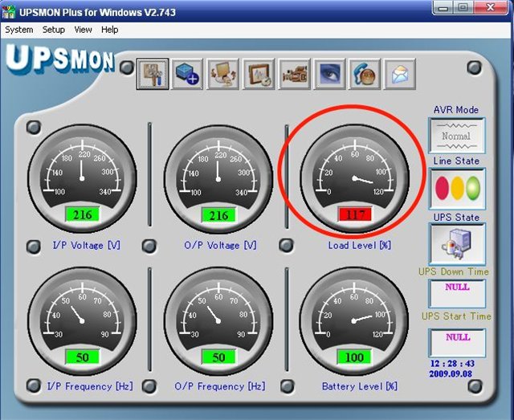514x420 pixels.
Task: Click the green 50 I/P frequency readout
Action: 82,357
